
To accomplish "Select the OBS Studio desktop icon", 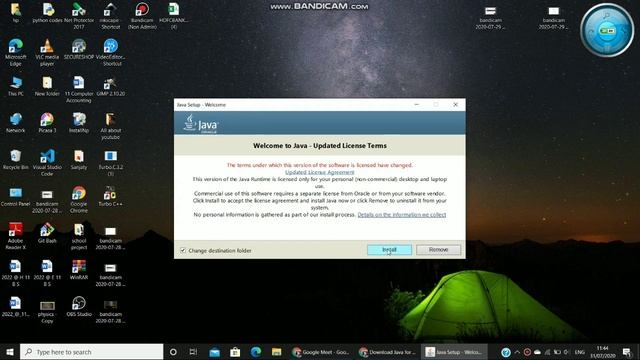I will pos(79,307).
